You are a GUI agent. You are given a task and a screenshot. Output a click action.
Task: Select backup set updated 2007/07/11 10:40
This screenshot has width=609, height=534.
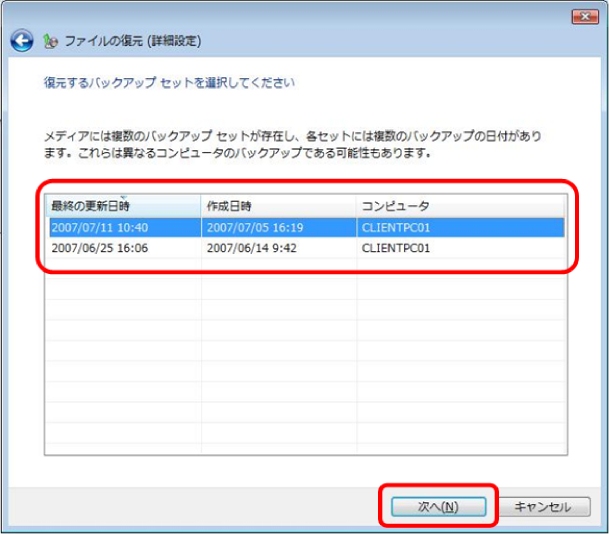pyautogui.click(x=99, y=227)
